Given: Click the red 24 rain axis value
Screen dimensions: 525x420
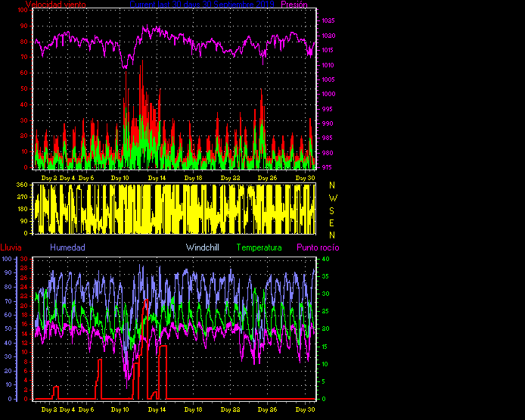Looking at the screenshot, I should pyautogui.click(x=23, y=287).
